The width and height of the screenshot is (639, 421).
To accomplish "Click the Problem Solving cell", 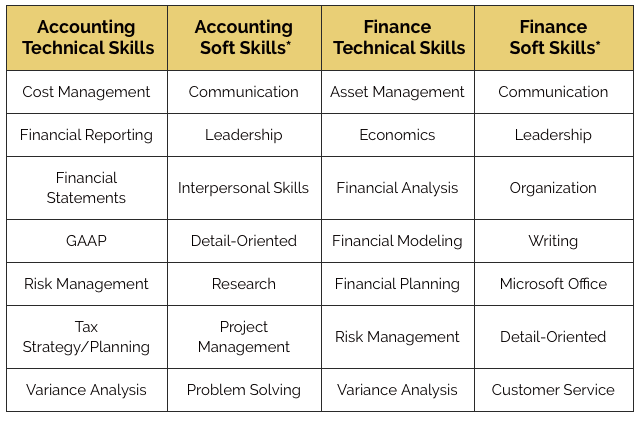I will [244, 390].
